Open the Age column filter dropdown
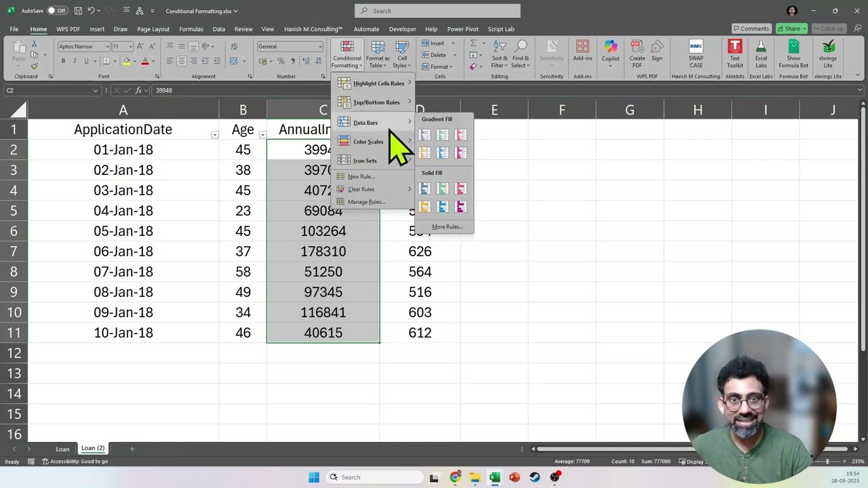 [262, 135]
